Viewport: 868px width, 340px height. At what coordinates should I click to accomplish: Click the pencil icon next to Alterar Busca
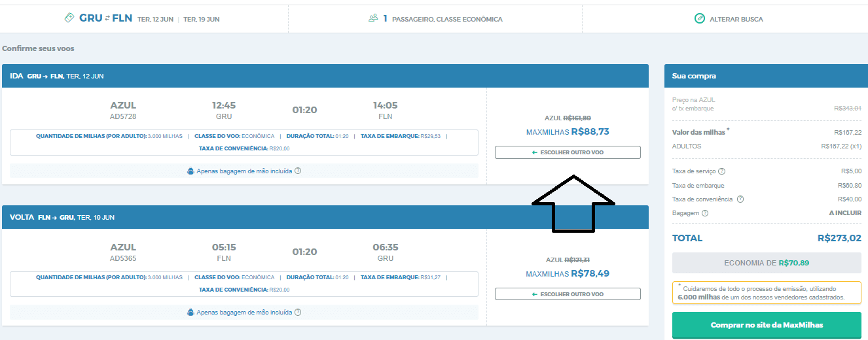tap(700, 19)
